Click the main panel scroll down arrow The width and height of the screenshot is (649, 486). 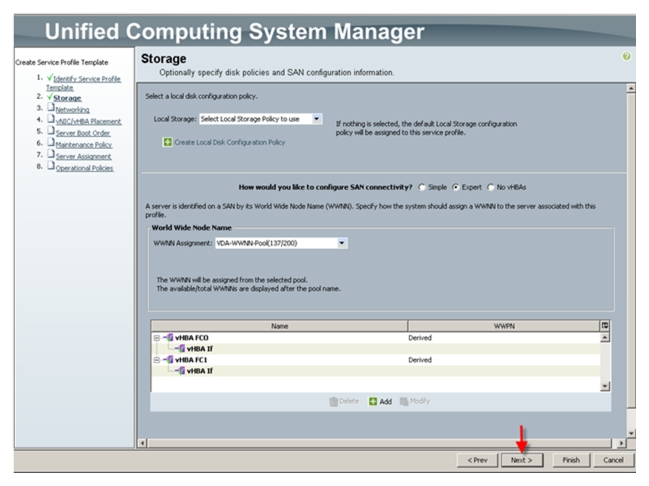click(631, 433)
